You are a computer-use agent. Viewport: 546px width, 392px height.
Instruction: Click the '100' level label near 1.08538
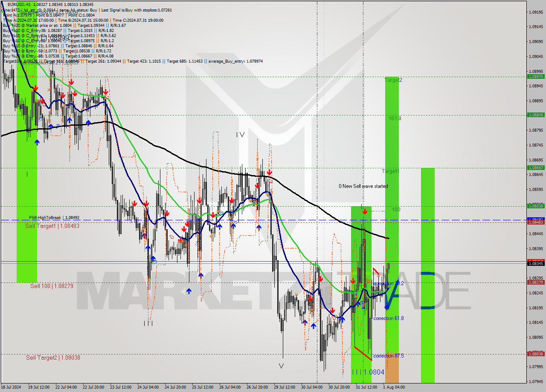click(396, 210)
